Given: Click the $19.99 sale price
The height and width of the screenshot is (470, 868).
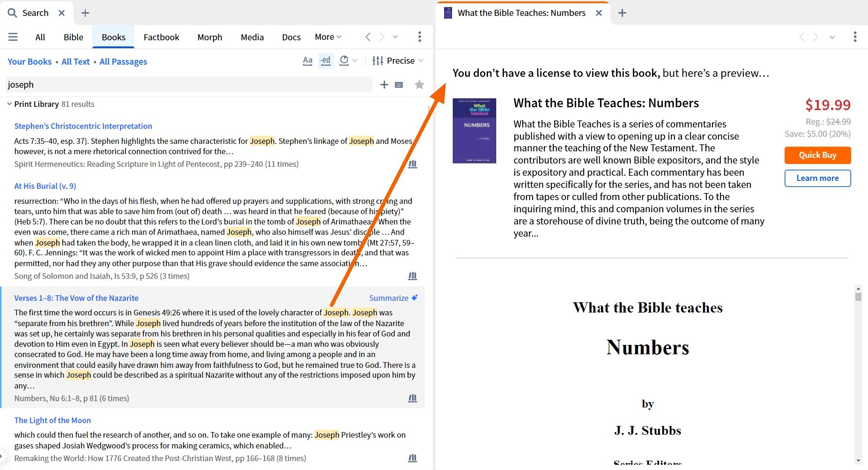Looking at the screenshot, I should click(x=828, y=105).
